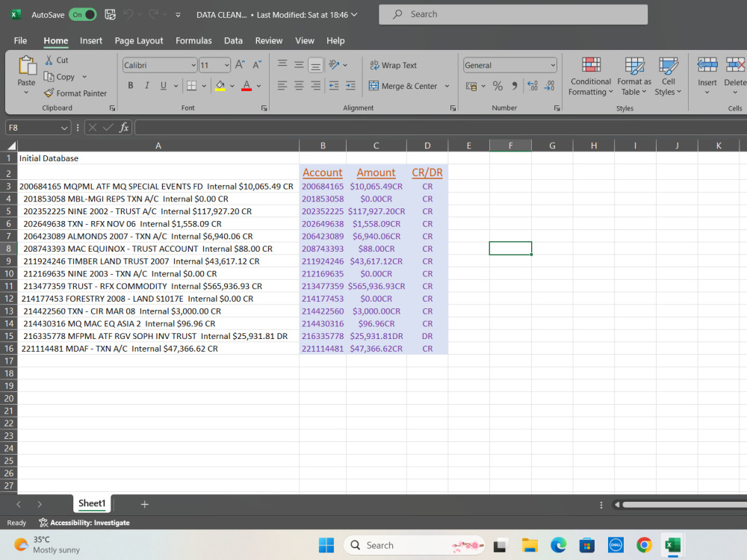Apply Percent Style formatting
747x560 pixels.
click(x=498, y=86)
